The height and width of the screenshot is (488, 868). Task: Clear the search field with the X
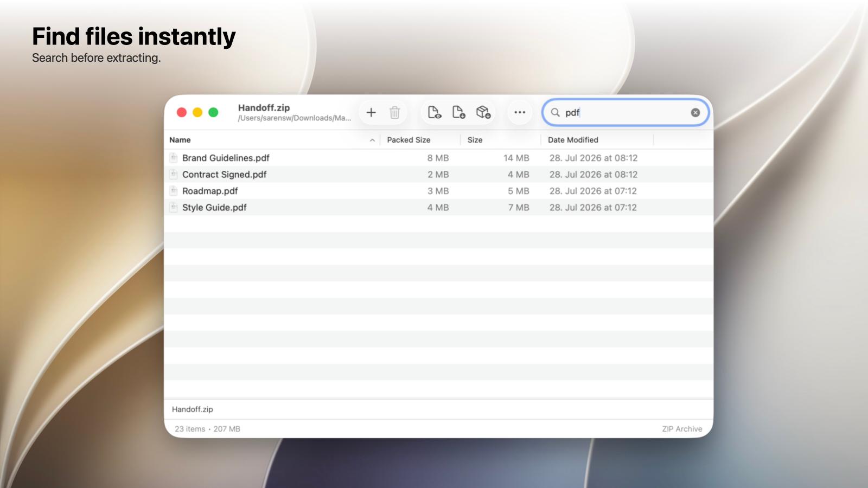pos(695,112)
